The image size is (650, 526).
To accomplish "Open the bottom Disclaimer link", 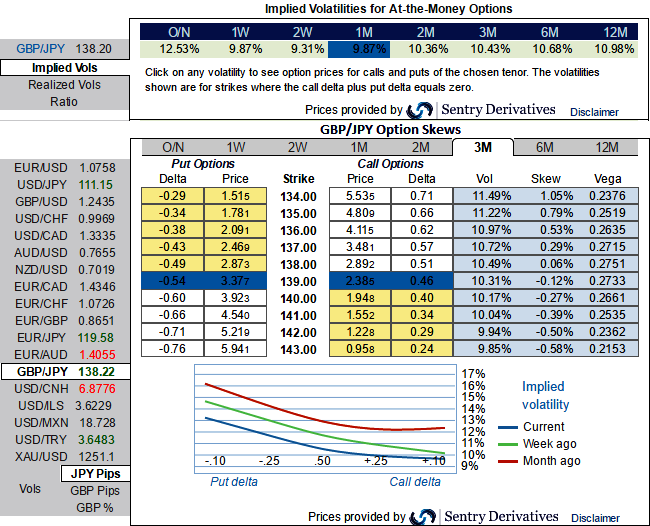I will tap(595, 518).
